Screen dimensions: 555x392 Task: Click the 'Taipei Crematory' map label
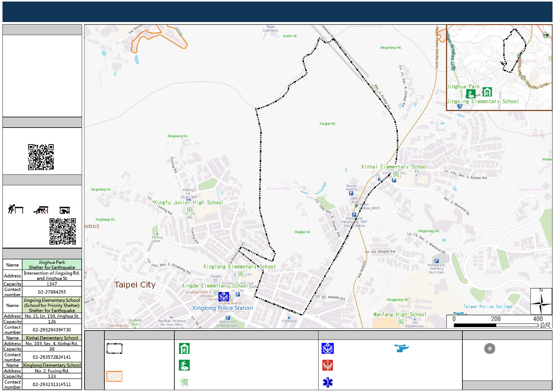[x=270, y=29]
